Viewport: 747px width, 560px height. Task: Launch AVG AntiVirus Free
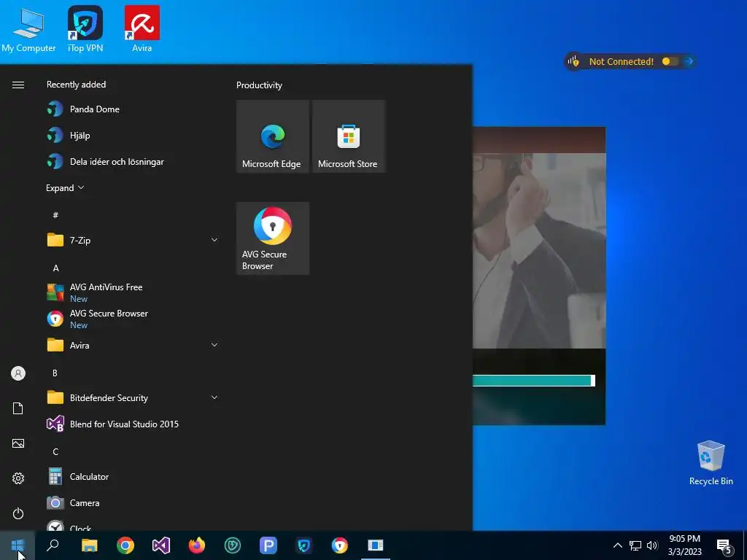point(133,292)
